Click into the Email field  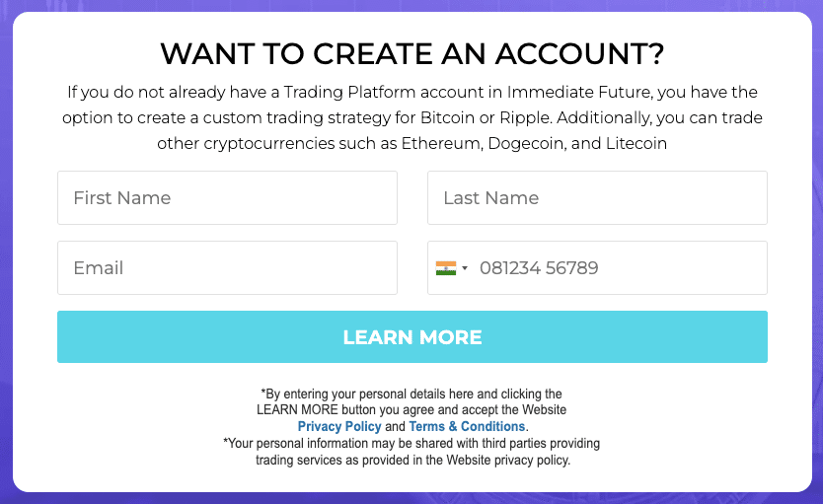(x=227, y=268)
